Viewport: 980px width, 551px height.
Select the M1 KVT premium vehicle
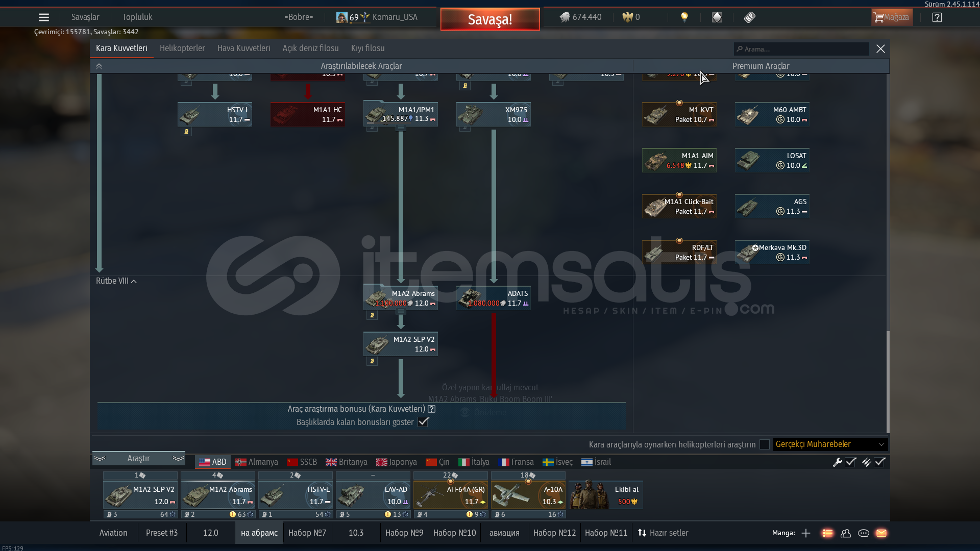(x=679, y=114)
